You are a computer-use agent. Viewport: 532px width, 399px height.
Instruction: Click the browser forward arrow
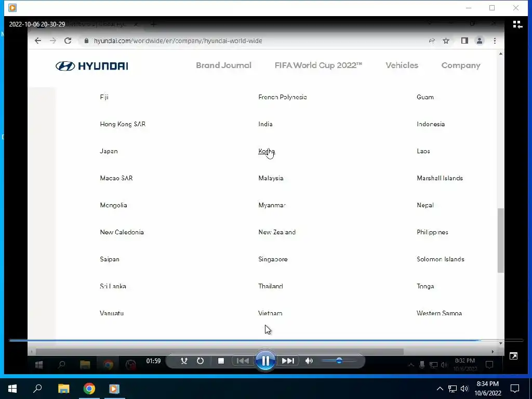pyautogui.click(x=53, y=41)
